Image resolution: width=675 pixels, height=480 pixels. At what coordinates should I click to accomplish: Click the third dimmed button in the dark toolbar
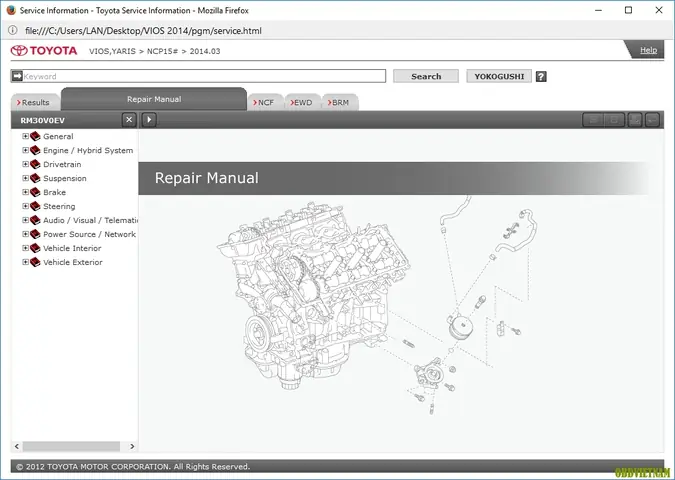pyautogui.click(x=635, y=120)
